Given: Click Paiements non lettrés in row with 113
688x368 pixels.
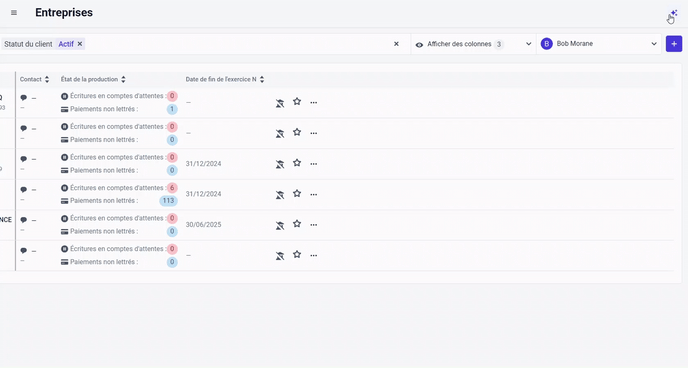Looking at the screenshot, I should click(x=104, y=201).
